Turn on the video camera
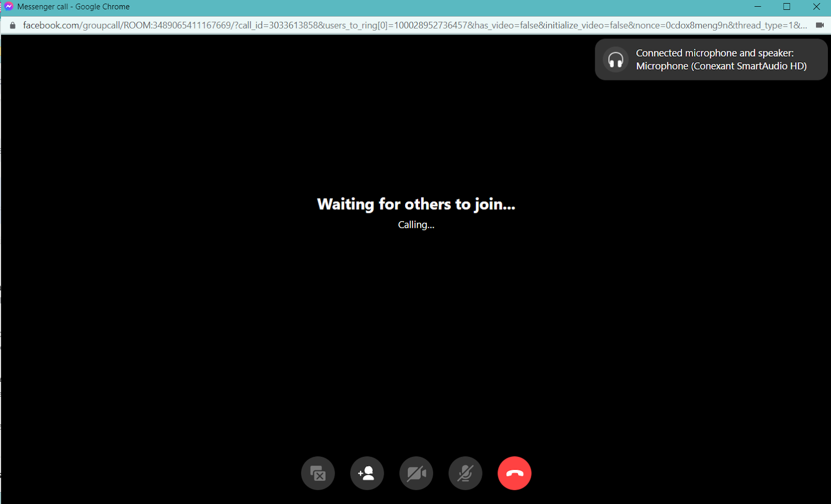 [416, 473]
